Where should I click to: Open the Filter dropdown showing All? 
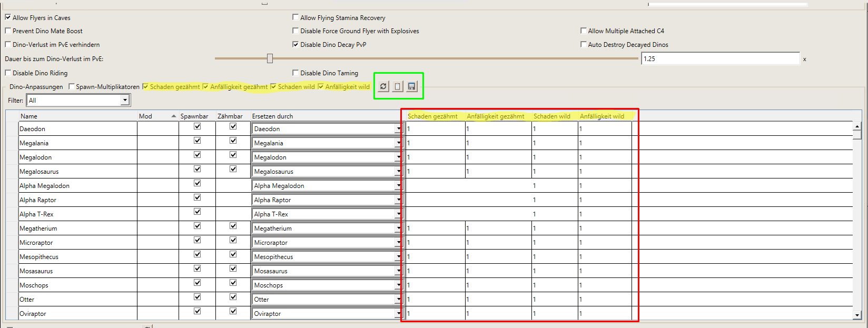point(125,101)
